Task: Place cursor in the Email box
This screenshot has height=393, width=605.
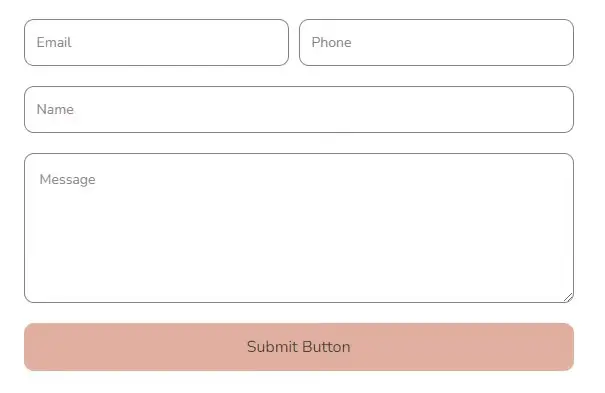Action: point(156,42)
